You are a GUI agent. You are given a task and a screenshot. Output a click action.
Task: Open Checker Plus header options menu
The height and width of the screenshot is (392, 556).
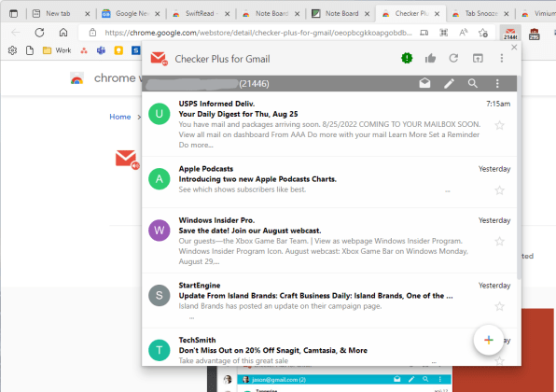[501, 58]
